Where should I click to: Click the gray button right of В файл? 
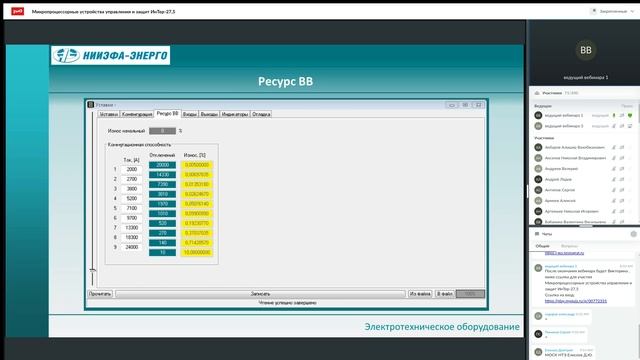pyautogui.click(x=470, y=294)
